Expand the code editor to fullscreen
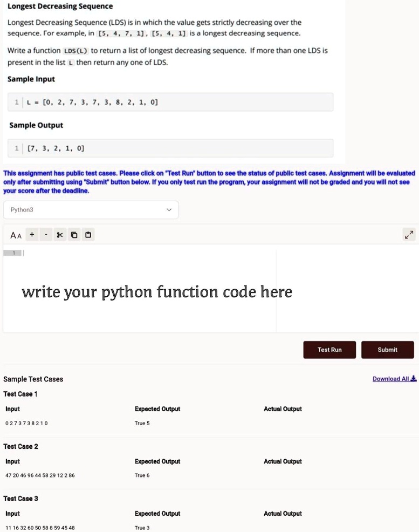 pos(409,235)
